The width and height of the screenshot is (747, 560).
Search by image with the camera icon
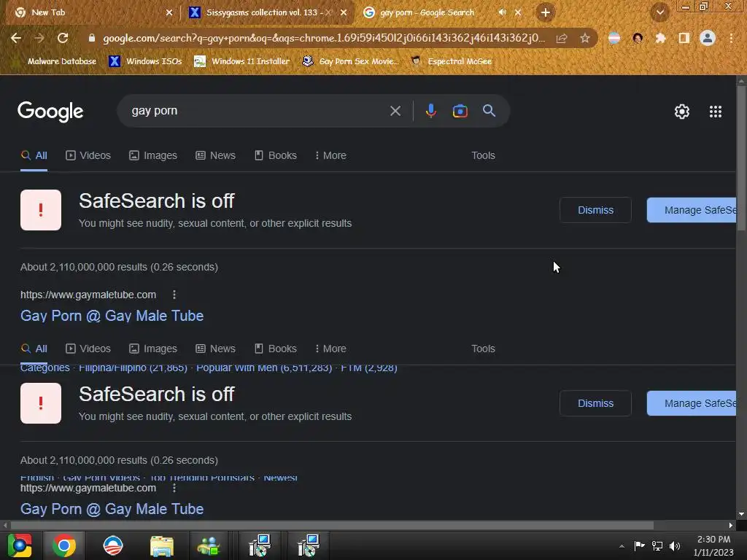click(x=460, y=111)
